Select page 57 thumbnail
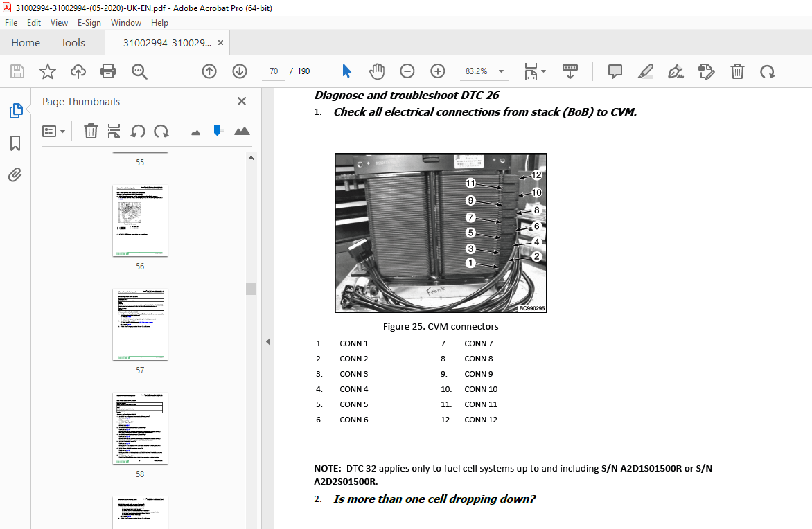 point(141,325)
